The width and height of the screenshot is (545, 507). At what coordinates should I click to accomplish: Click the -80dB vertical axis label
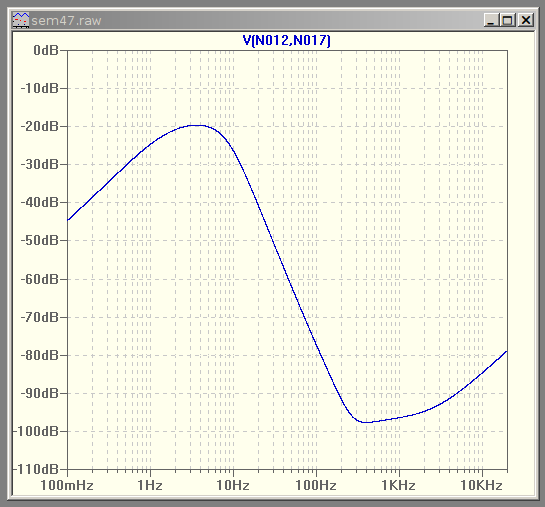[39, 355]
